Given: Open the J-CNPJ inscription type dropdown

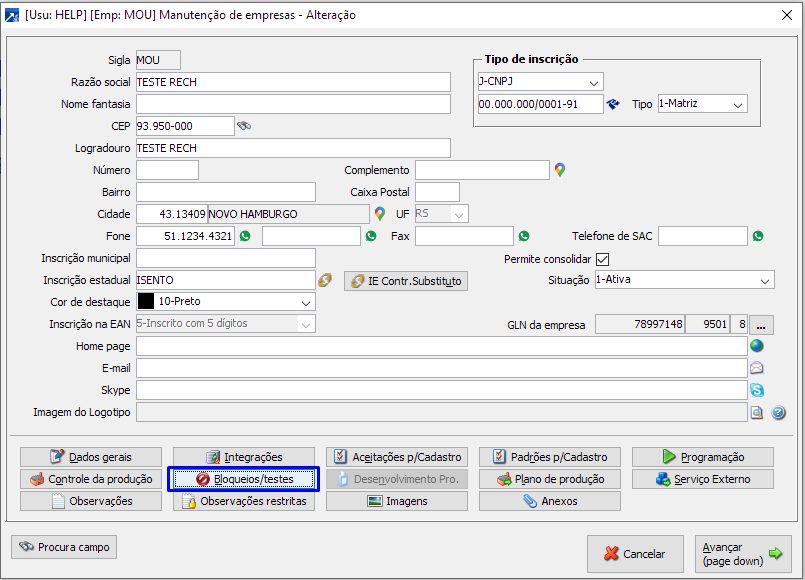Looking at the screenshot, I should (x=594, y=82).
